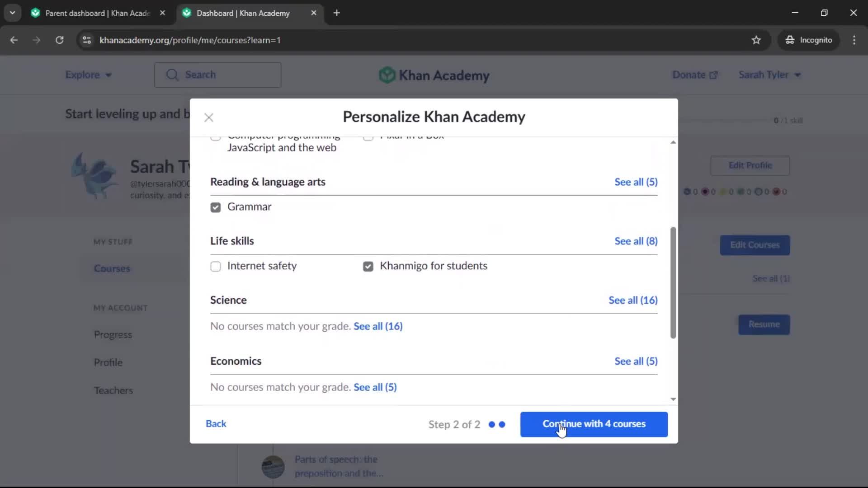868x488 pixels.
Task: Click the Search input field
Action: (217, 75)
